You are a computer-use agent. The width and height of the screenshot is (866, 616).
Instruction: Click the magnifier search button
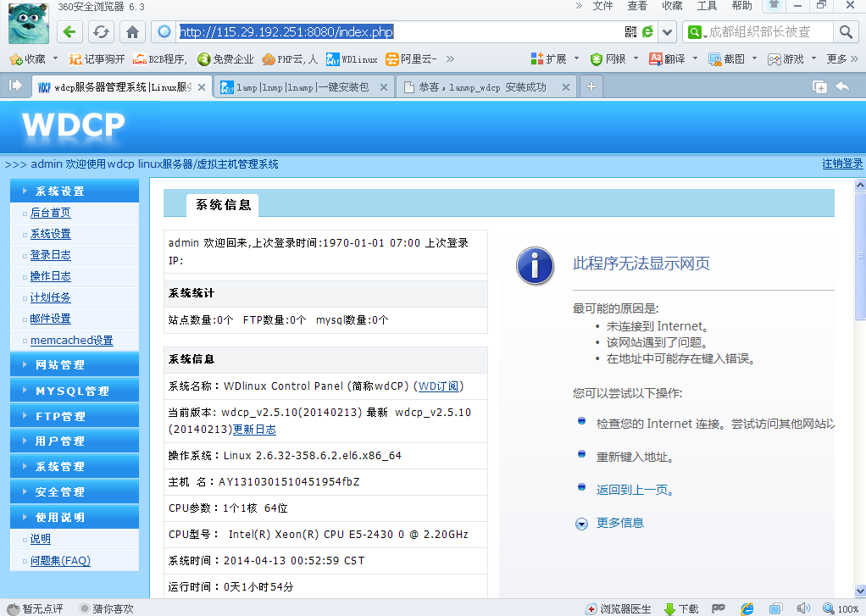pos(845,32)
